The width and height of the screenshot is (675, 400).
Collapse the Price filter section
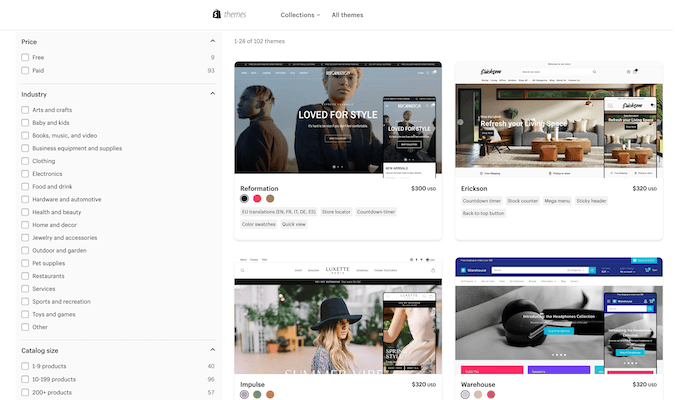point(213,41)
